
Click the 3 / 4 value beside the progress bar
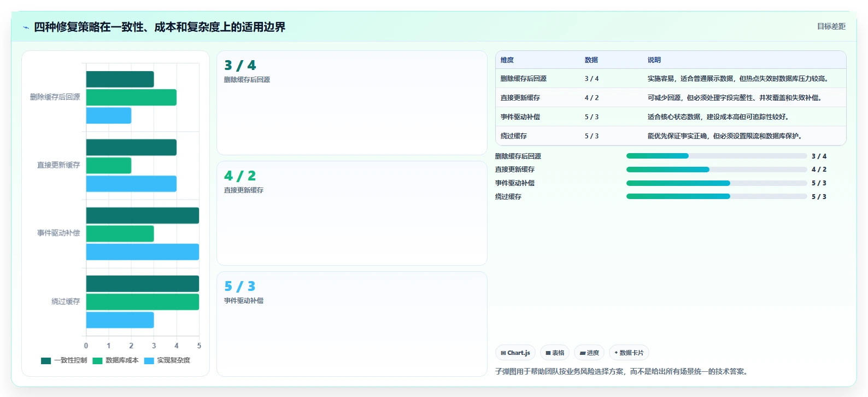coord(819,156)
